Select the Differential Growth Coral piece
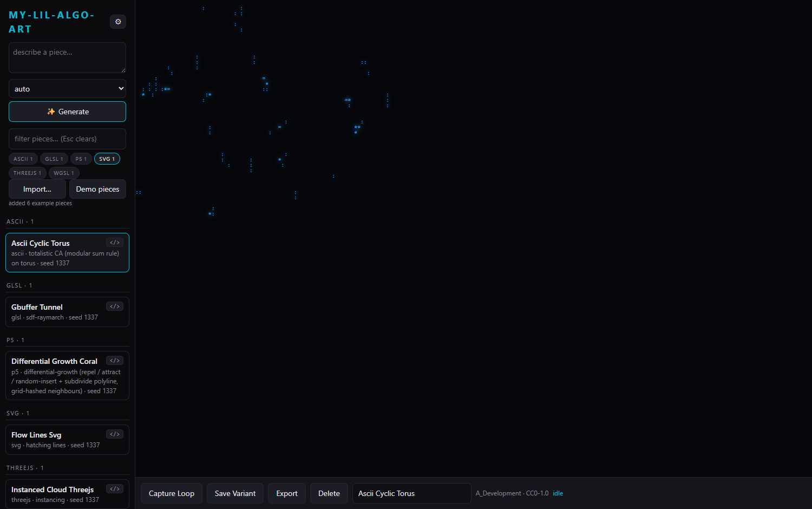 pyautogui.click(x=67, y=375)
